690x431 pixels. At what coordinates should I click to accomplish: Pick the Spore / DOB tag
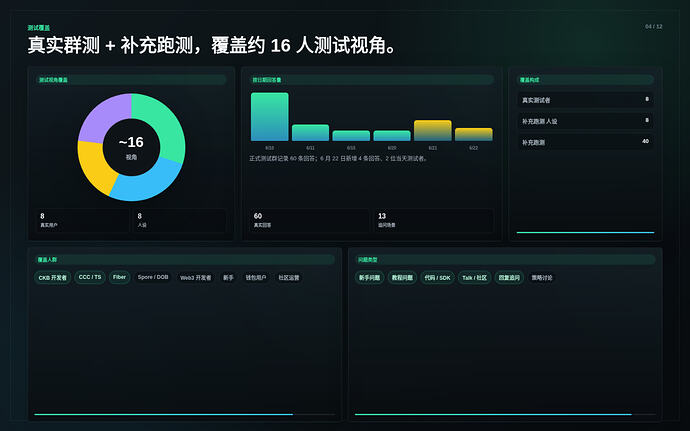153,277
